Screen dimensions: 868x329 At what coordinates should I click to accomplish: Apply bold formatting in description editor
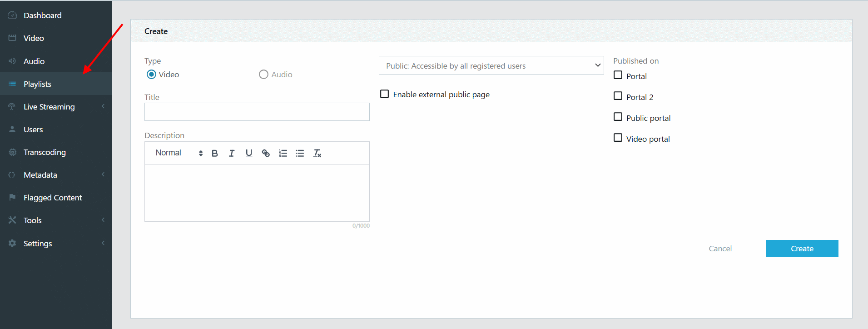coord(215,153)
